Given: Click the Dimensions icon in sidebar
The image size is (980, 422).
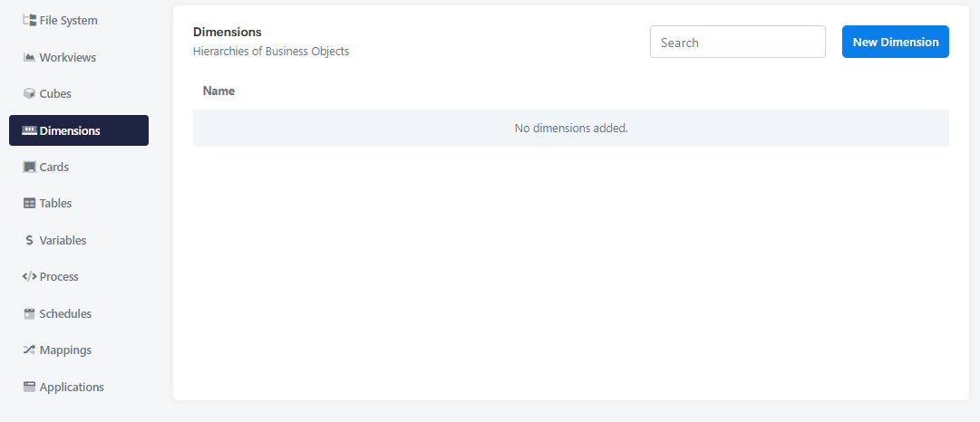Looking at the screenshot, I should click(29, 130).
